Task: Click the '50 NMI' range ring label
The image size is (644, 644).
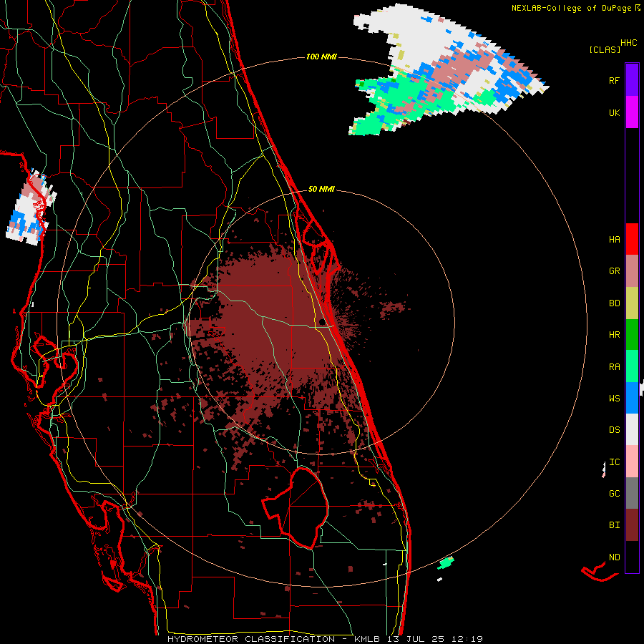Action: point(321,189)
